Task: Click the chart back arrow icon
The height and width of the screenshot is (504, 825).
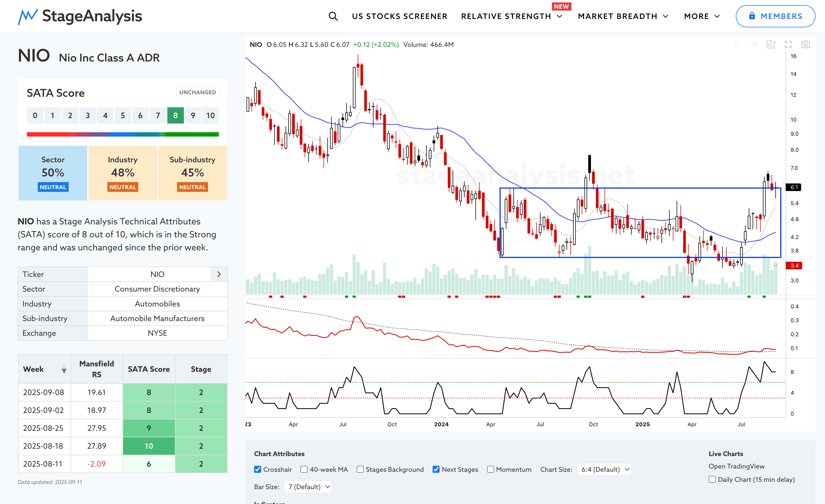Action: pyautogui.click(x=736, y=44)
